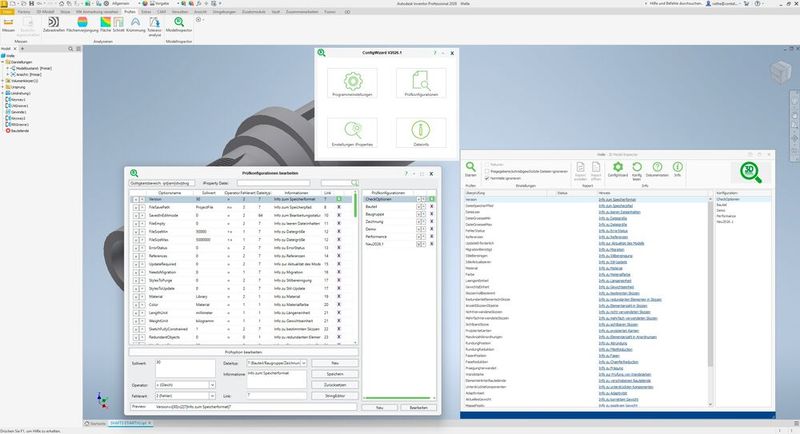Switch to the Prüfen ribbon tab
This screenshot has height=434, width=800.
click(x=130, y=11)
